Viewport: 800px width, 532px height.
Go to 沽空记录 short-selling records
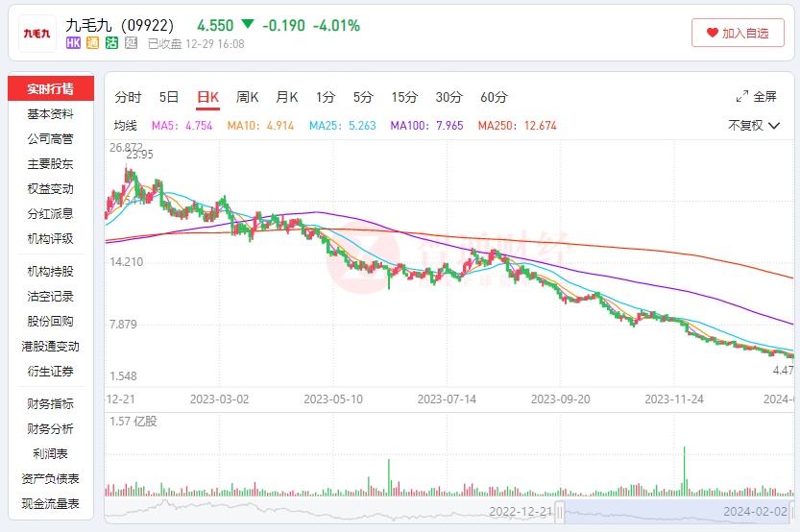tap(51, 297)
